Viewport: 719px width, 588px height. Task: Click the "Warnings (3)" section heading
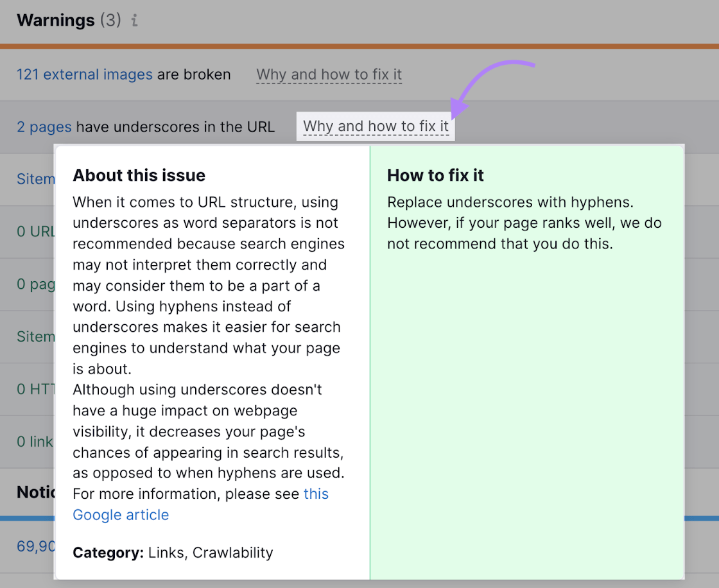(69, 21)
